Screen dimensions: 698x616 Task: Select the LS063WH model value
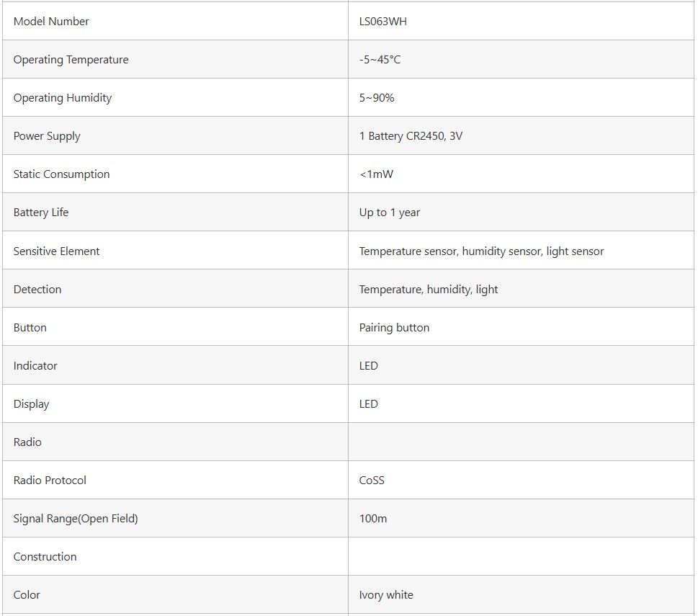click(382, 22)
